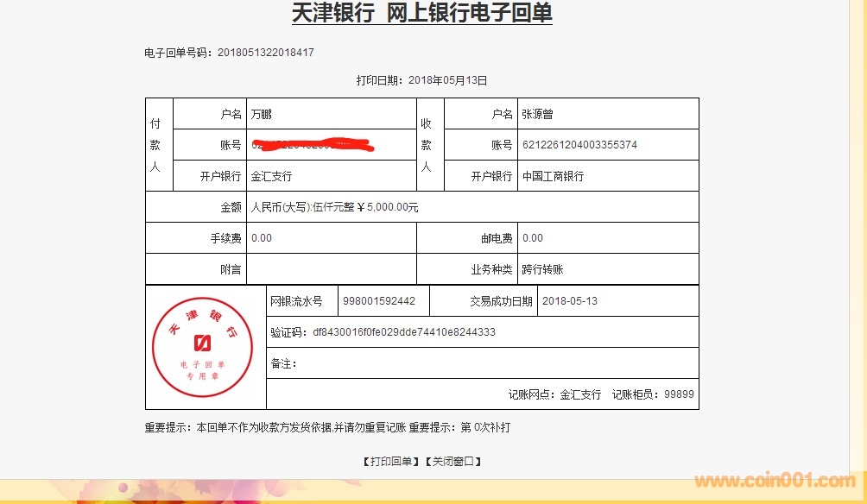The height and width of the screenshot is (504, 867).
Task: Click the 关闭窗口 close window button
Action: [x=452, y=462]
